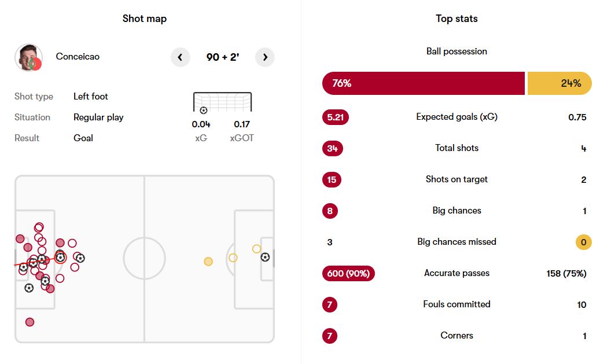The image size is (611, 364).
Task: Open Conceicao's player avatar
Action: (28, 57)
